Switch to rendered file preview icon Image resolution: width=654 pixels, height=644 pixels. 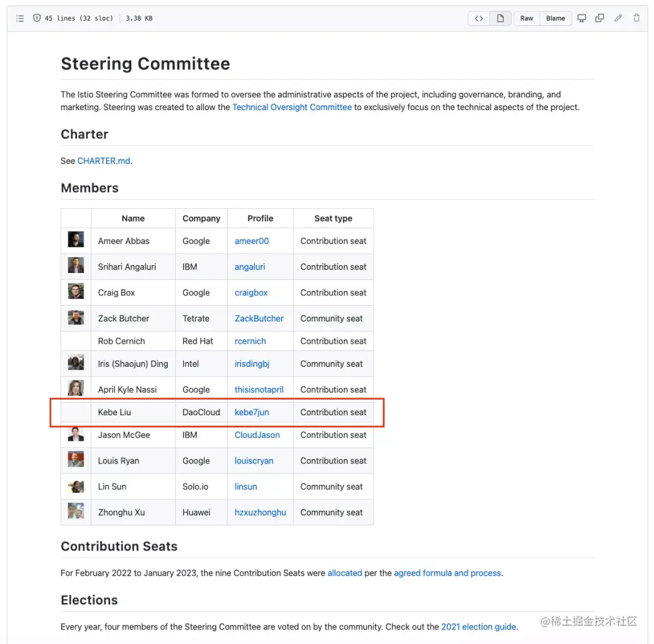pyautogui.click(x=500, y=18)
